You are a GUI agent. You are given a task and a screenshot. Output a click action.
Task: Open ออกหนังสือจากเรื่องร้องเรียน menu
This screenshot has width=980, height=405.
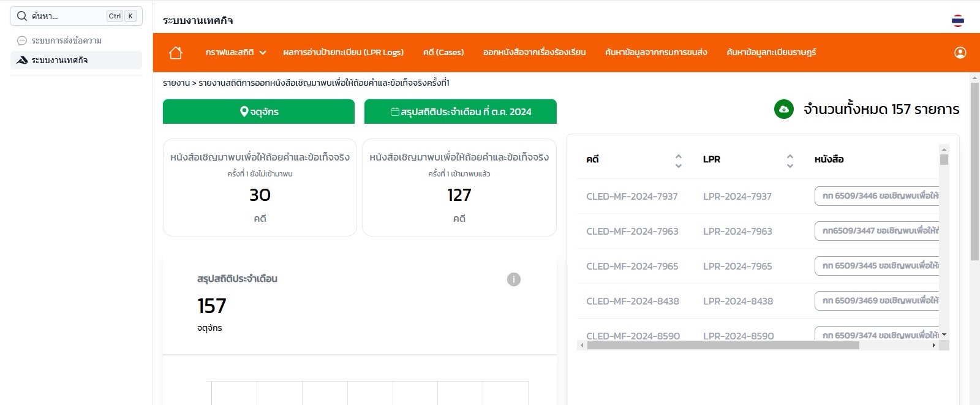pyautogui.click(x=534, y=52)
